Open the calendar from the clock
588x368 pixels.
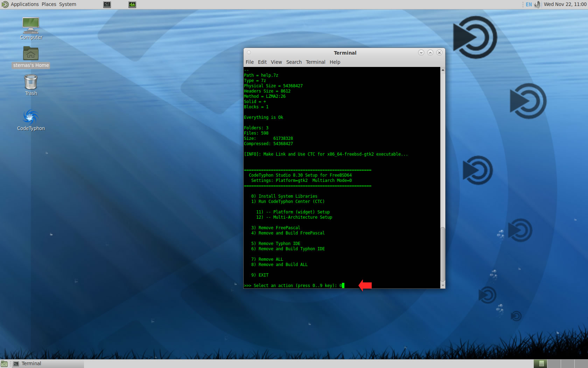coord(565,5)
